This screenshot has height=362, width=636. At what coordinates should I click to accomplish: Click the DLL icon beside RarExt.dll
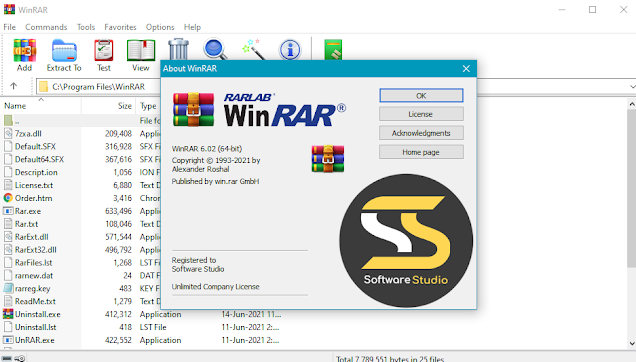point(8,236)
